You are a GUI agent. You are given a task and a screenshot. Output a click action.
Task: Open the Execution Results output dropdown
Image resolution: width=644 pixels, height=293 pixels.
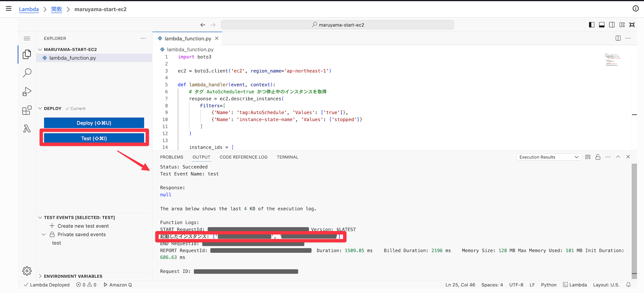click(x=549, y=157)
